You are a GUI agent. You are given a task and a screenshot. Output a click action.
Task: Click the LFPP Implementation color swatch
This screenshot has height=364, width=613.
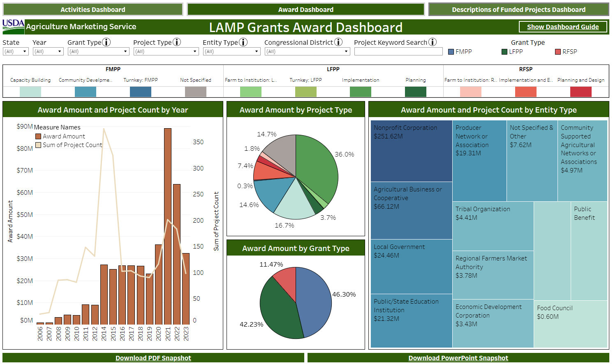click(361, 92)
